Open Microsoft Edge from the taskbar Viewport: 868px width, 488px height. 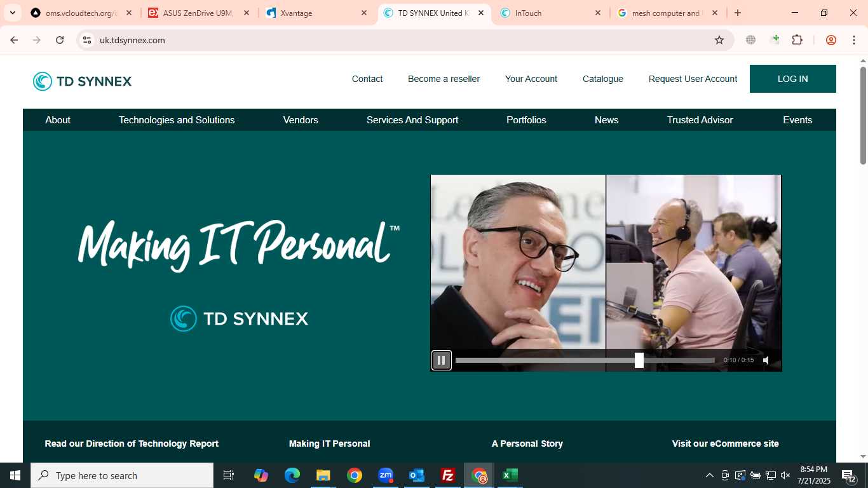[292, 475]
